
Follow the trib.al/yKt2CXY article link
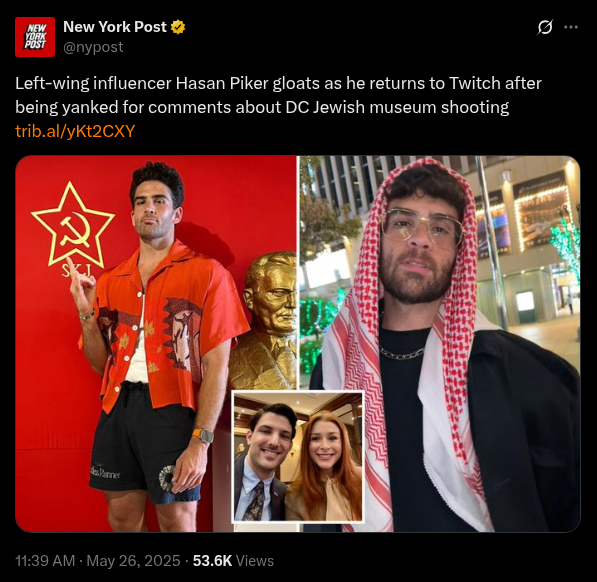point(75,131)
